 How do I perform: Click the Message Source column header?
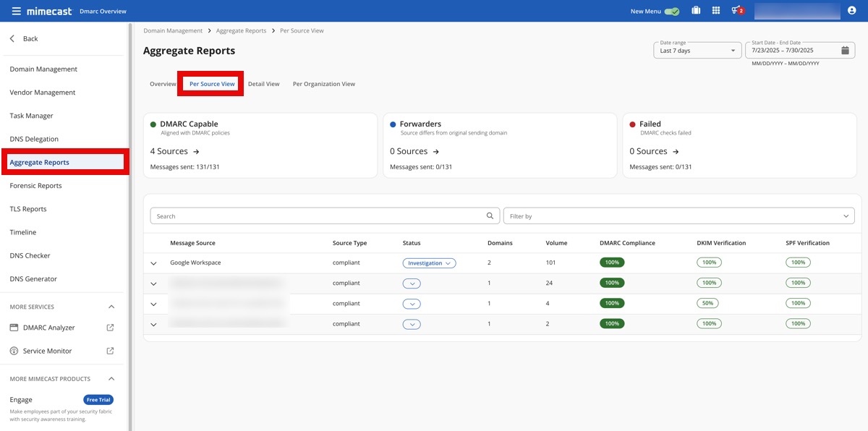click(x=192, y=243)
